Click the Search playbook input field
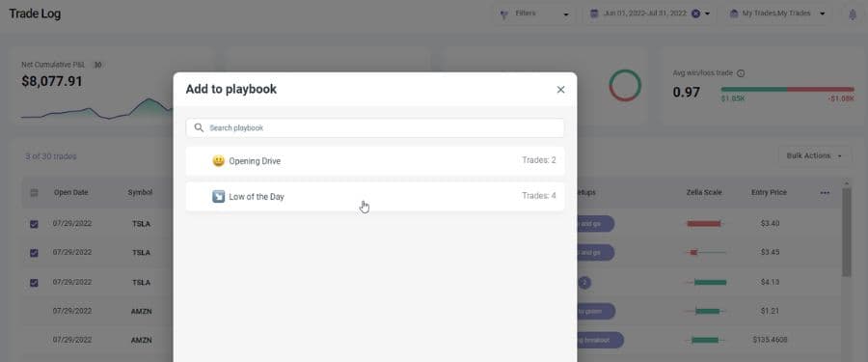 click(375, 128)
